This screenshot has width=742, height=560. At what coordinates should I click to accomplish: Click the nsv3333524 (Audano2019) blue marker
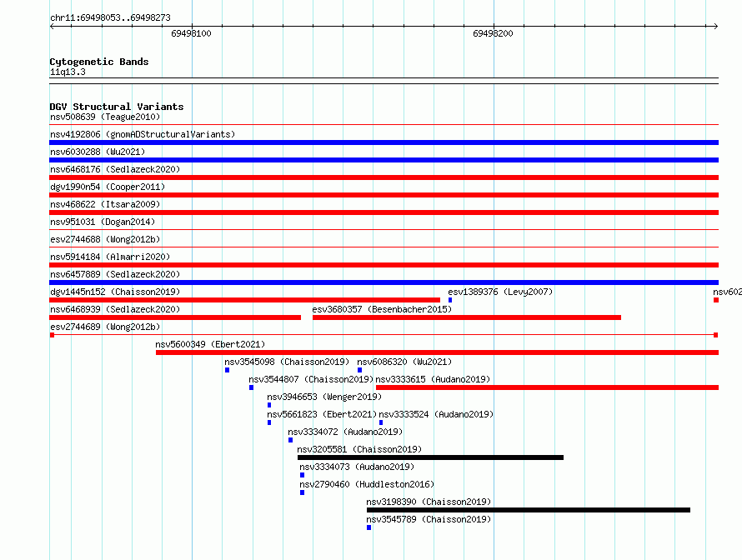pos(381,422)
